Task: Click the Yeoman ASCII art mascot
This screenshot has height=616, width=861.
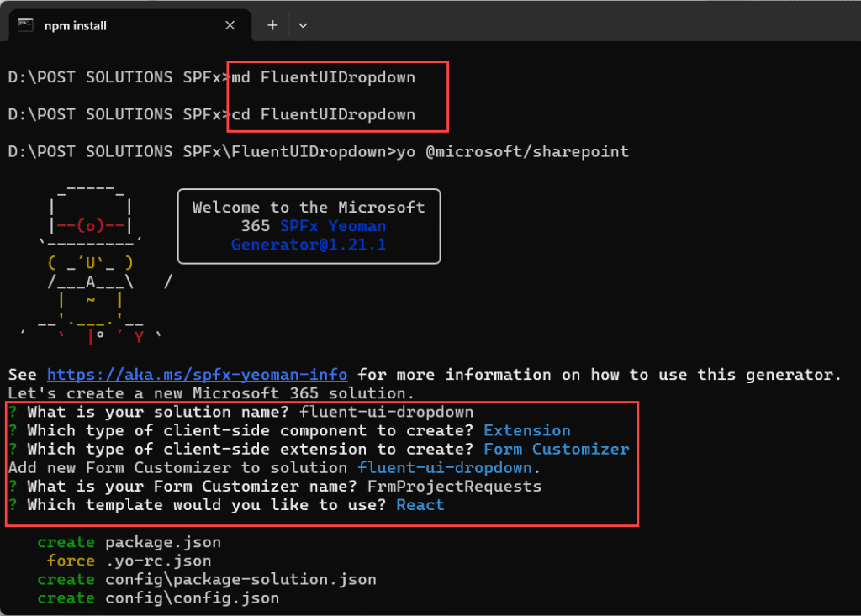Action: pos(97,266)
